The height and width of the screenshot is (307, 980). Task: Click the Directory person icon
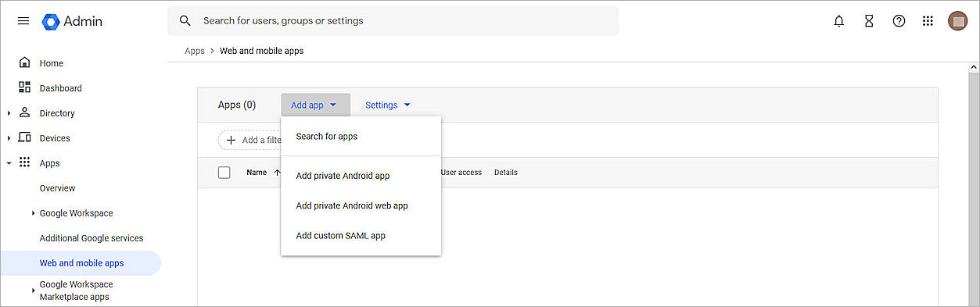[x=24, y=112]
